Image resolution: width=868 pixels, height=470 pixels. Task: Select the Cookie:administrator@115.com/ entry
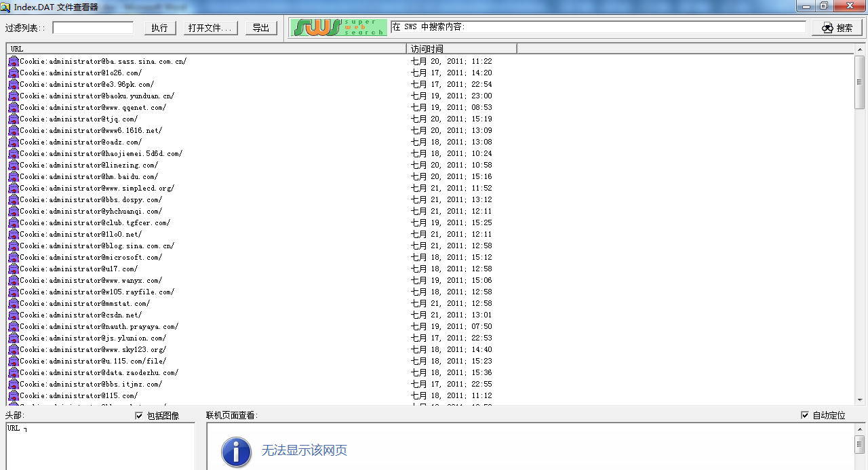[79, 395]
